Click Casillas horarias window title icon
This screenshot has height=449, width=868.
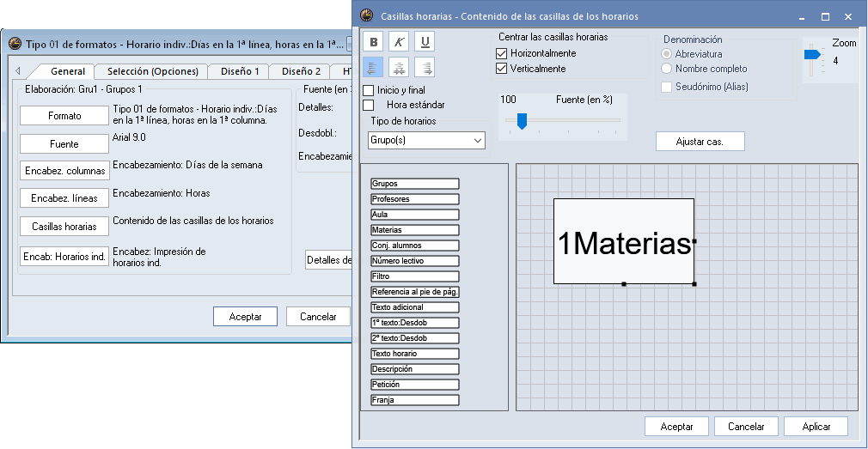pyautogui.click(x=366, y=15)
